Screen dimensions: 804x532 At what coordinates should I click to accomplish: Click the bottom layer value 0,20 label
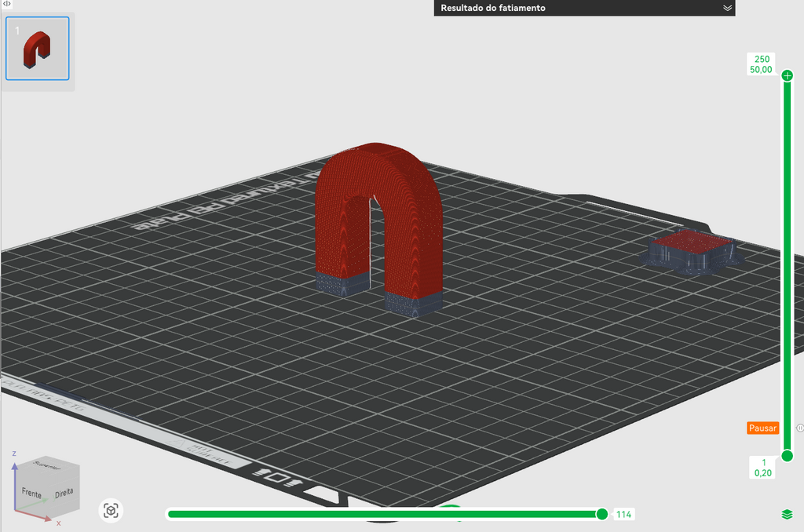[x=763, y=473]
